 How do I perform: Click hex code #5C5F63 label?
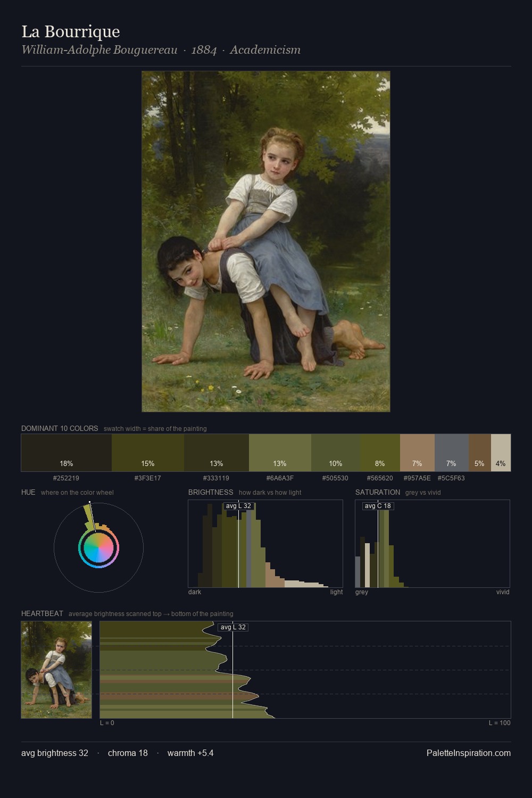[x=452, y=478]
